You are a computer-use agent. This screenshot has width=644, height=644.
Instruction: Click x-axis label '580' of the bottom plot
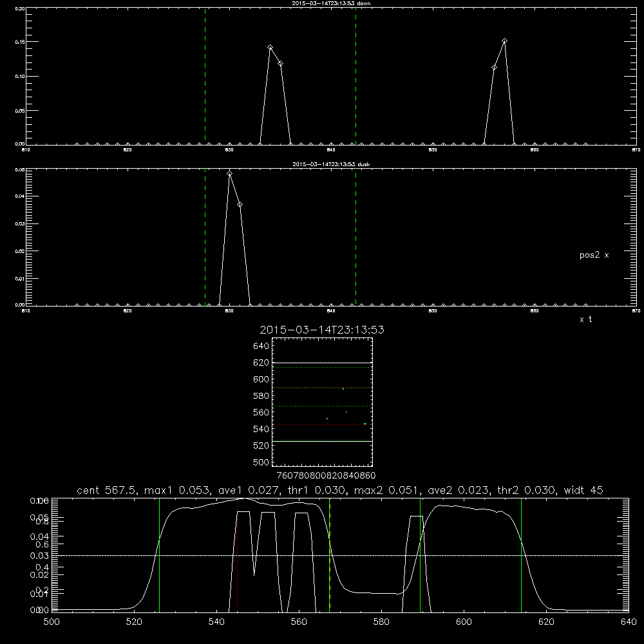381,622
